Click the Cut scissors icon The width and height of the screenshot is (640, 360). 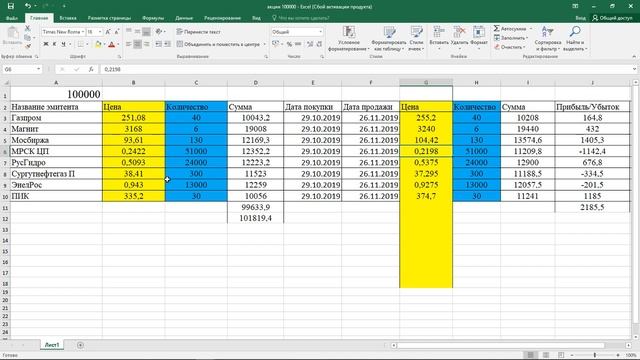click(x=28, y=28)
